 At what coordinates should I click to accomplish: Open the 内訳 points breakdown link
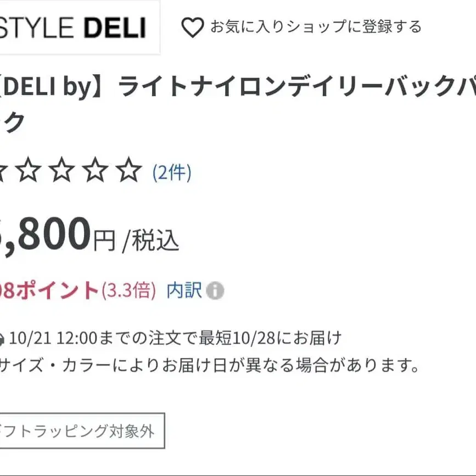[x=184, y=290]
